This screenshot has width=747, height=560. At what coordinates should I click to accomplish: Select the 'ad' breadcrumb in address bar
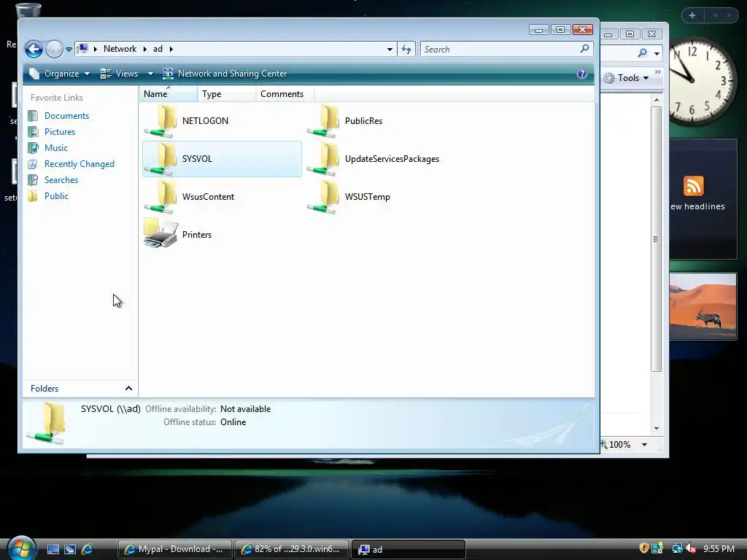click(158, 49)
